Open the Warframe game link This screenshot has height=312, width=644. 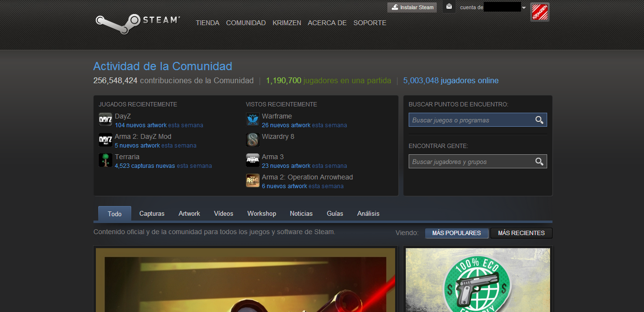[277, 116]
